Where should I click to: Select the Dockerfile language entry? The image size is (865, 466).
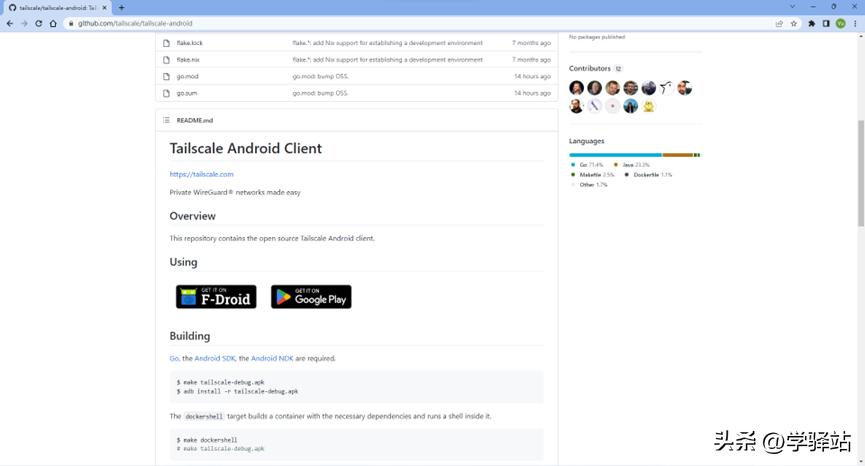click(648, 175)
